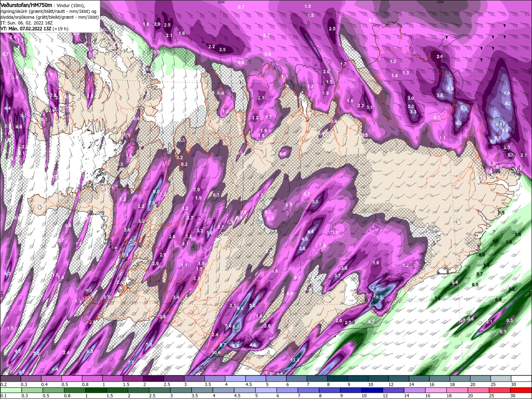The image size is (532, 399).
Task: Click the 'VT: Mán. 07.02.2022 13Z' valid time line
Action: coord(34,29)
